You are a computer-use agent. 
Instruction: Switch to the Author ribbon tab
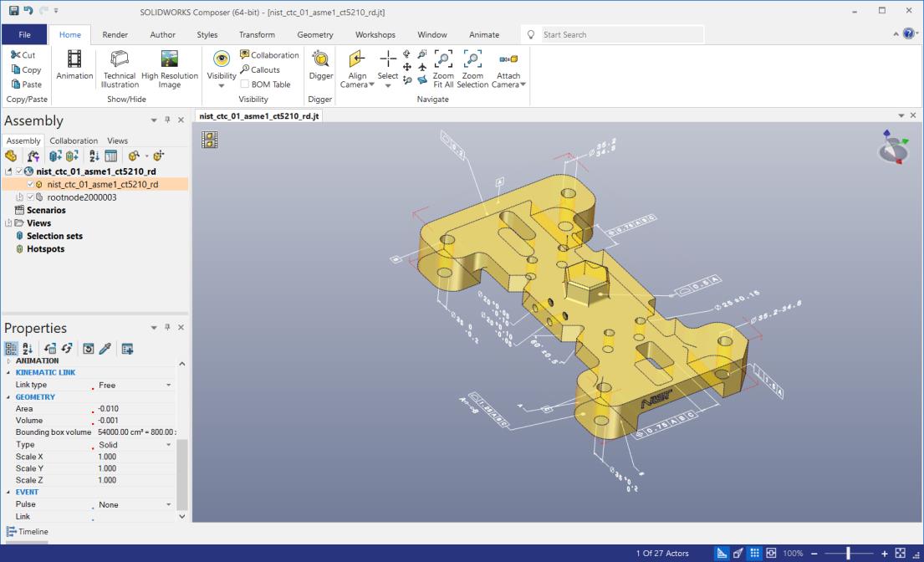click(163, 35)
